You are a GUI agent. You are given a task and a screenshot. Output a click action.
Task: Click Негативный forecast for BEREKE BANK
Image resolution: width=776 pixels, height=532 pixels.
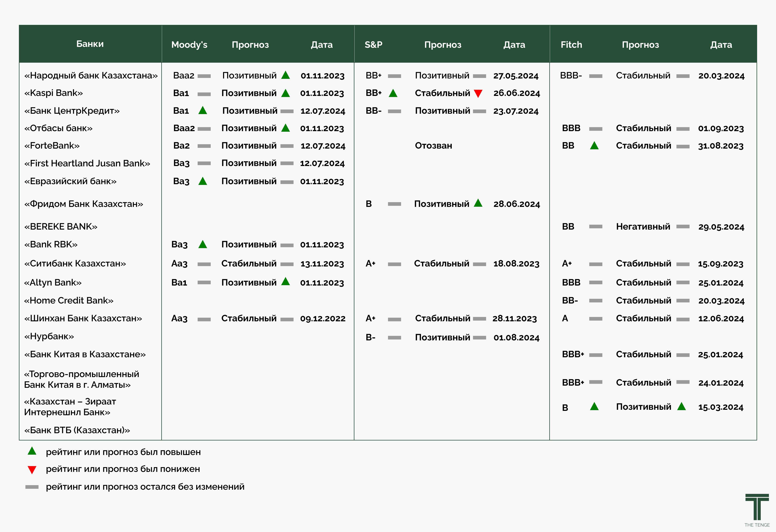click(x=643, y=227)
